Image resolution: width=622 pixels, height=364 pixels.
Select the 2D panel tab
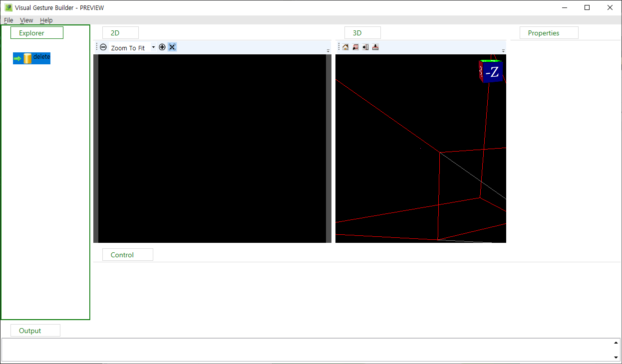click(120, 33)
